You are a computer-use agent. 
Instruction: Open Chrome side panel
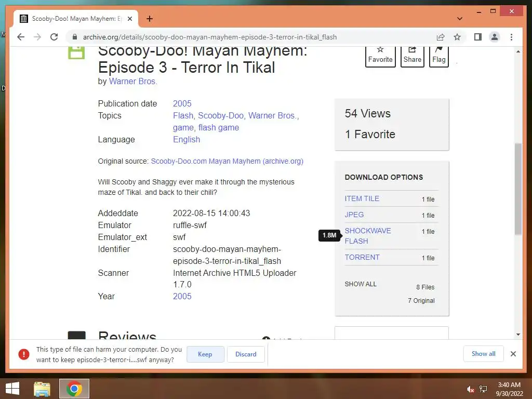478,37
